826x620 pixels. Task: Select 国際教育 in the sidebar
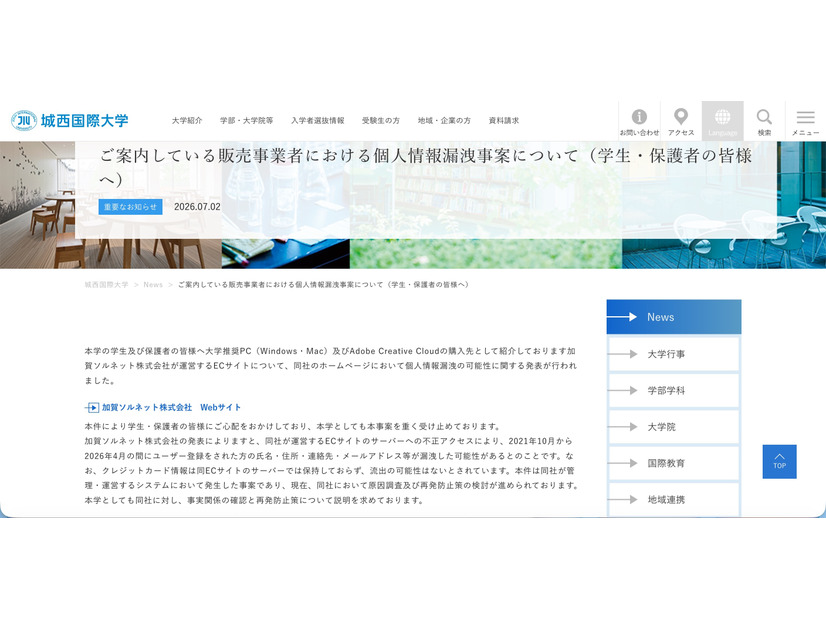click(674, 463)
